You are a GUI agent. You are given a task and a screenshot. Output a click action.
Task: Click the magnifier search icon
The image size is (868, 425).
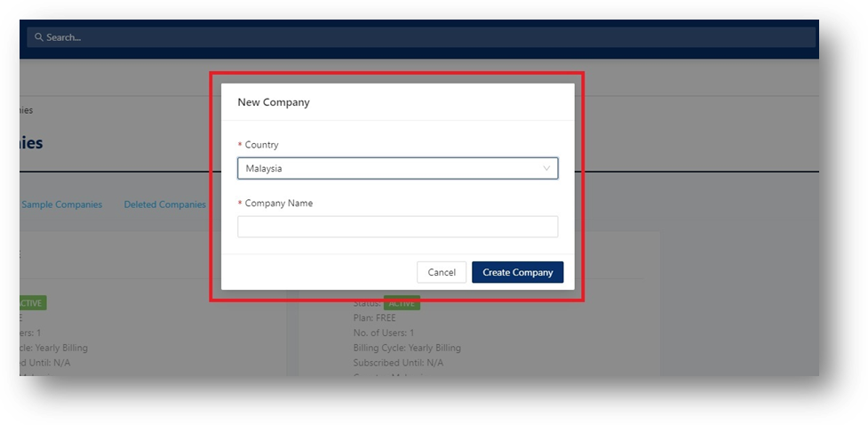click(39, 37)
